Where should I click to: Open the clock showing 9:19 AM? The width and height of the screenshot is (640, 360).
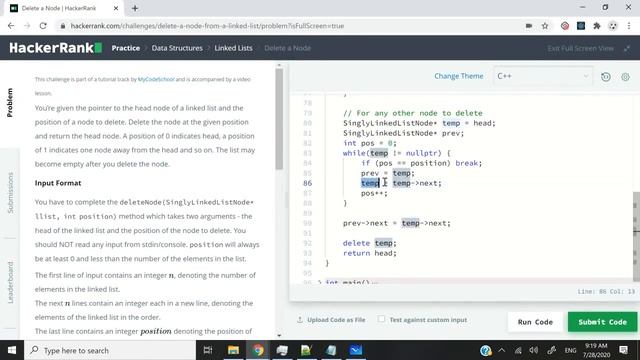[x=596, y=350]
